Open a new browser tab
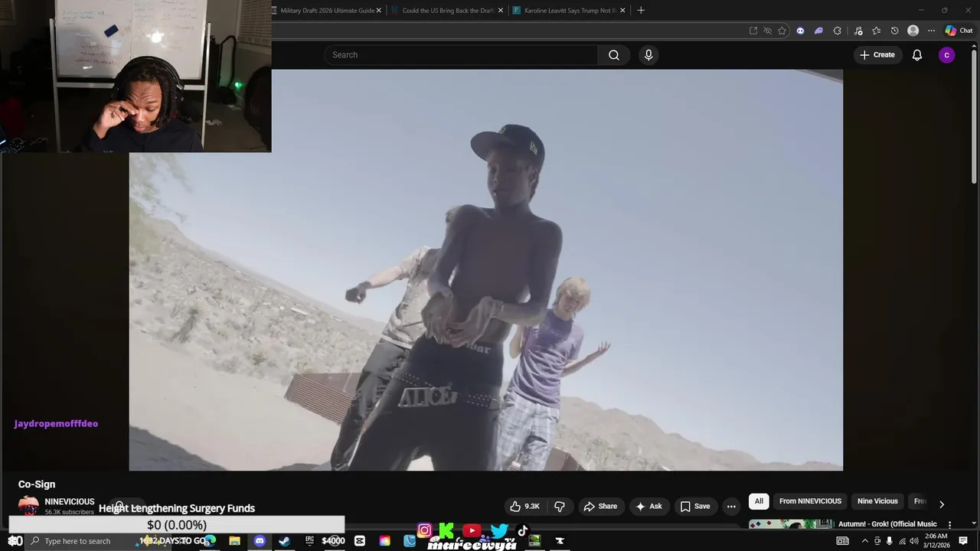The height and width of the screenshot is (551, 980). [641, 11]
